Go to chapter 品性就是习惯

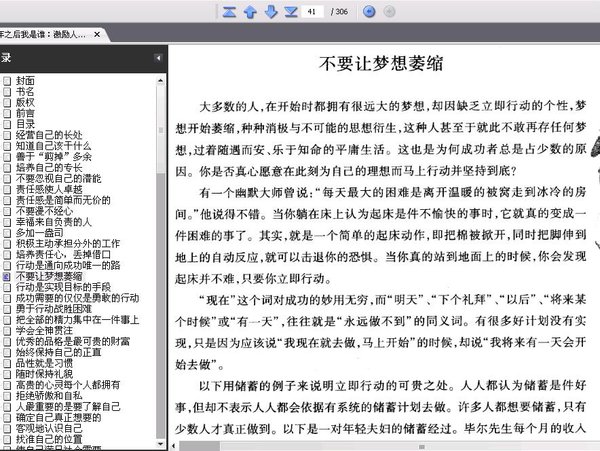(44, 363)
